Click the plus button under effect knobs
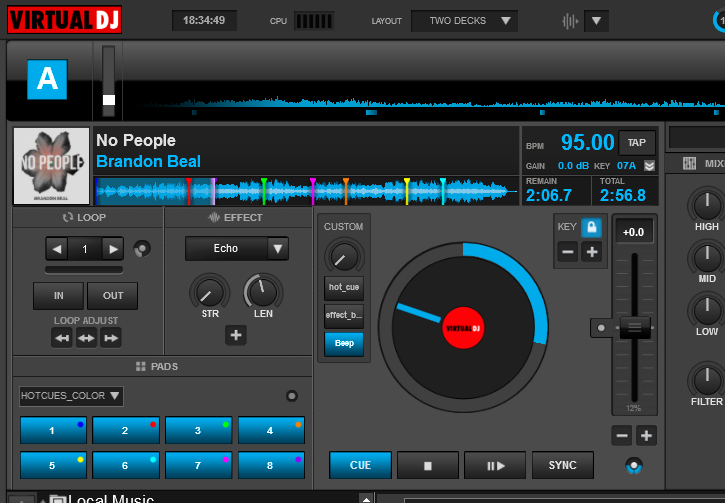The image size is (725, 503). point(236,335)
